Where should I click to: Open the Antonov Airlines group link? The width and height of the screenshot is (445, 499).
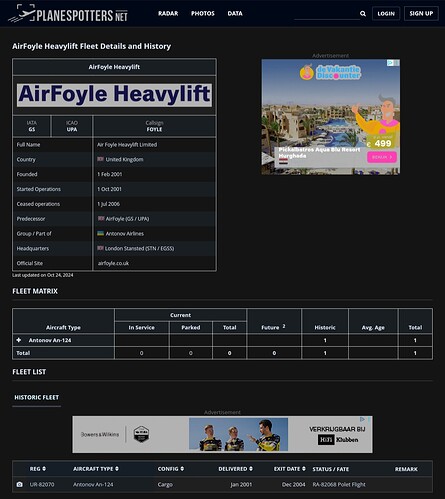click(124, 234)
